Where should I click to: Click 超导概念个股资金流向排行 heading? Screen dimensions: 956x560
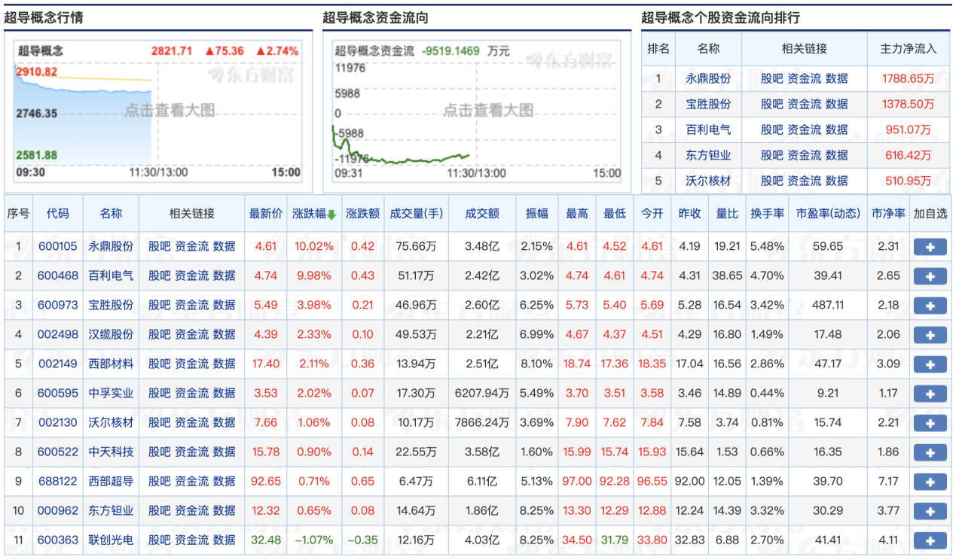(720, 17)
